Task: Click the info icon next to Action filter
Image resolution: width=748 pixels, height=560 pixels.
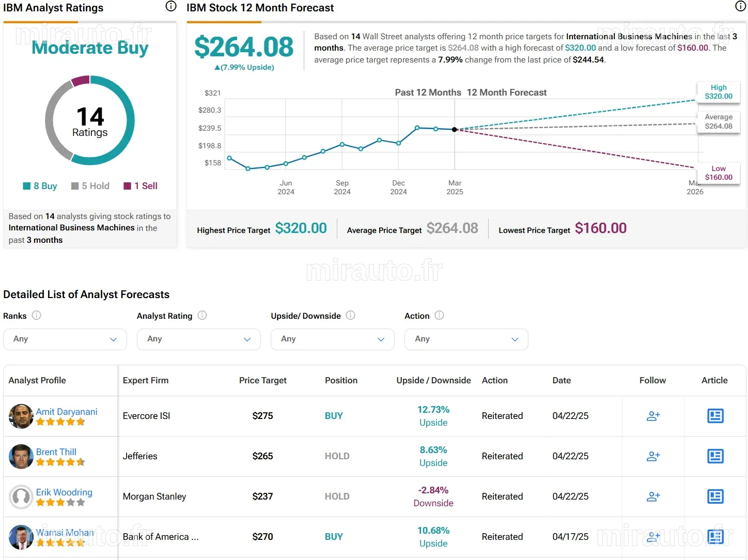Action: coord(439,315)
